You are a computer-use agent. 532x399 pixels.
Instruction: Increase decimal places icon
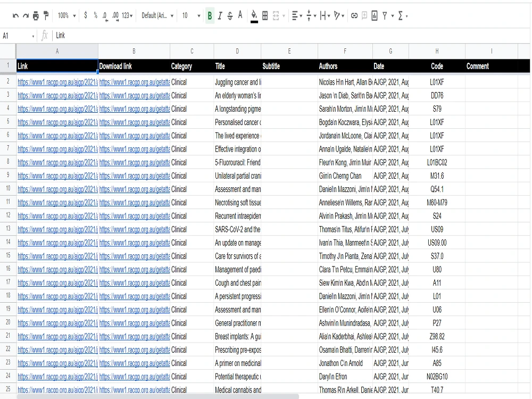coord(115,16)
